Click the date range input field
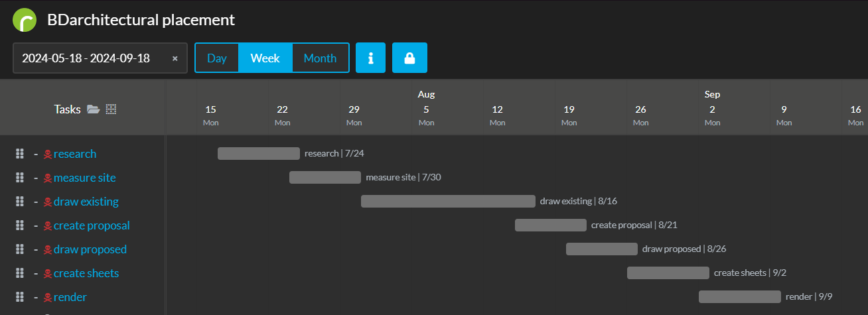This screenshot has height=315, width=868. tap(100, 58)
